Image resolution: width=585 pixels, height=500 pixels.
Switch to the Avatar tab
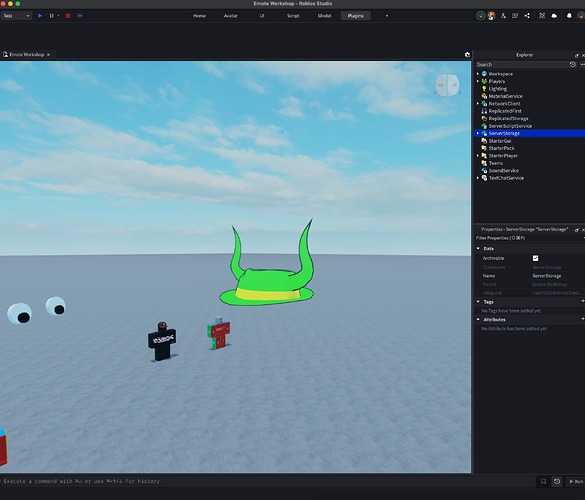[231, 16]
